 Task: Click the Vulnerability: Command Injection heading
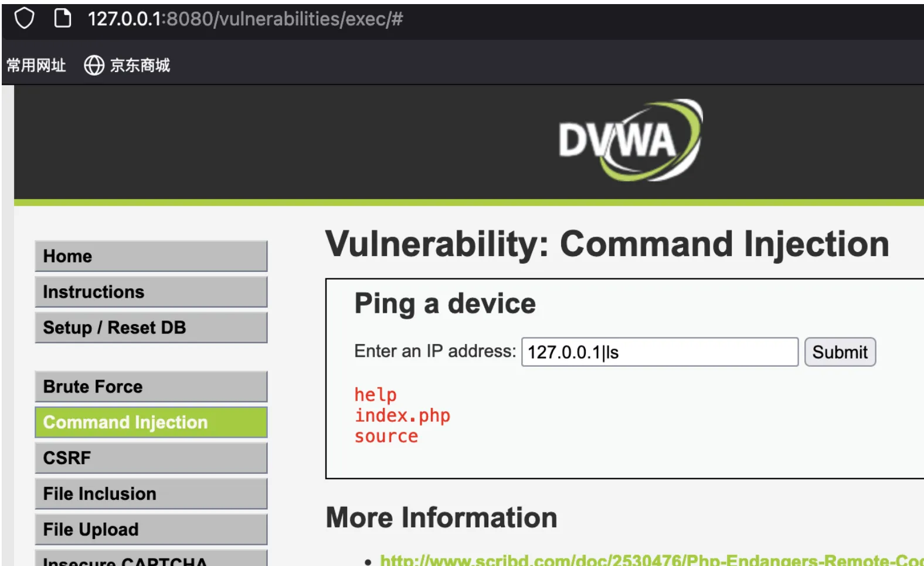coord(607,244)
